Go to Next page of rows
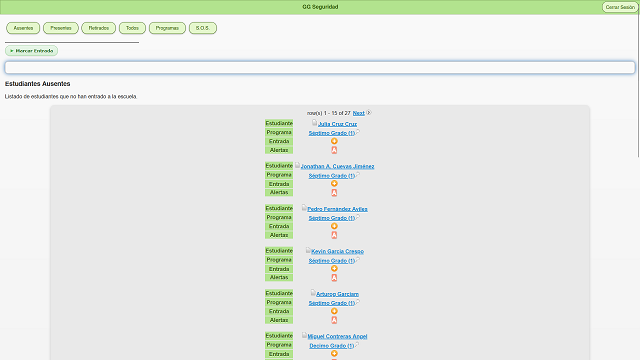 359,113
